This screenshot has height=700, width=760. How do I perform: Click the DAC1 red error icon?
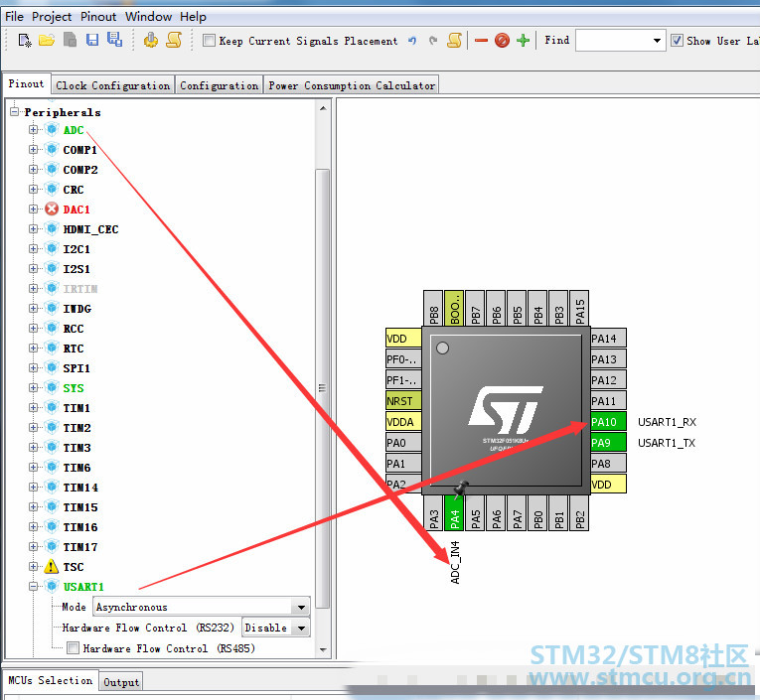[x=52, y=210]
